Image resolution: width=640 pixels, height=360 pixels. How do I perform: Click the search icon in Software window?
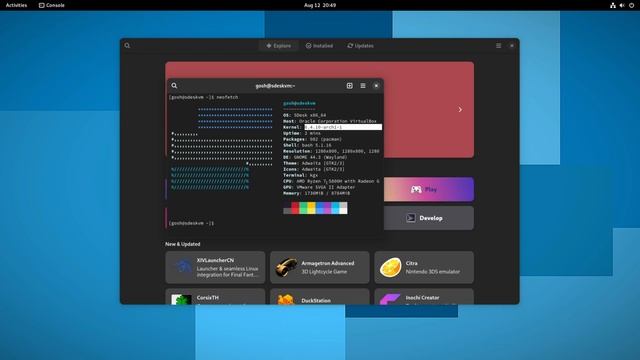(127, 46)
